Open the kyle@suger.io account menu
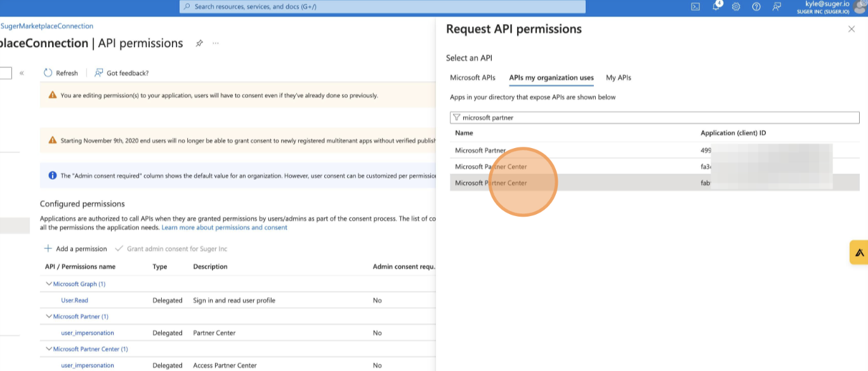868x371 pixels. coord(831,7)
